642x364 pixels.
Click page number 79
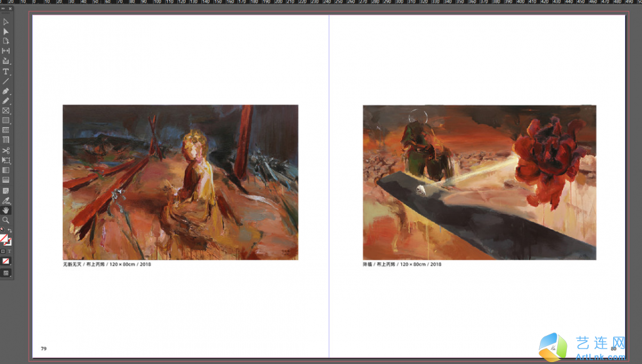[44, 349]
